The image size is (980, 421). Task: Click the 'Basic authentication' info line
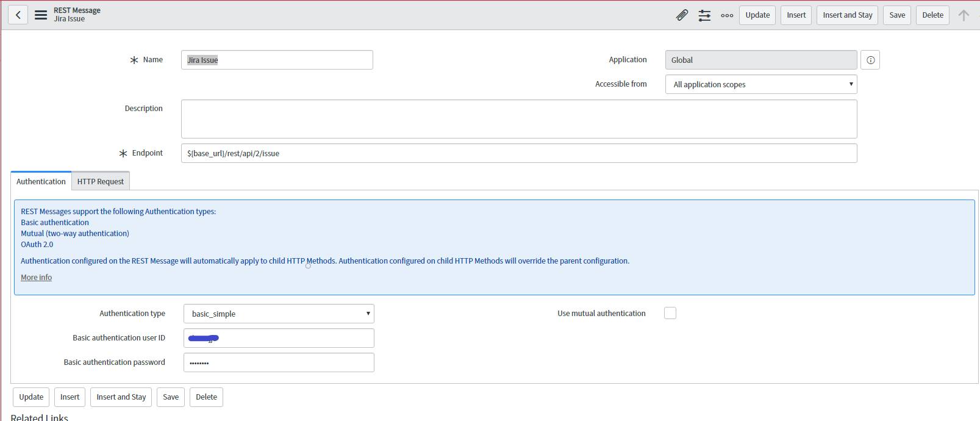55,223
